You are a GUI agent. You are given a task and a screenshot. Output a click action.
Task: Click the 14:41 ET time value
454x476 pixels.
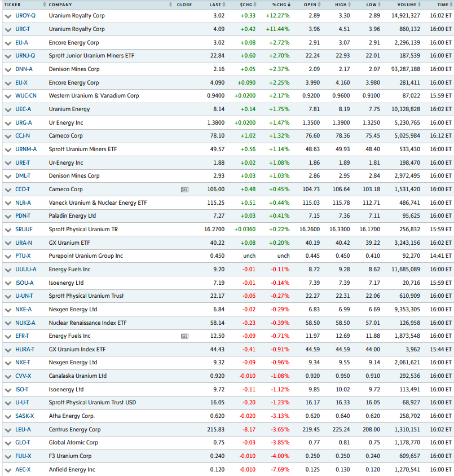click(440, 255)
